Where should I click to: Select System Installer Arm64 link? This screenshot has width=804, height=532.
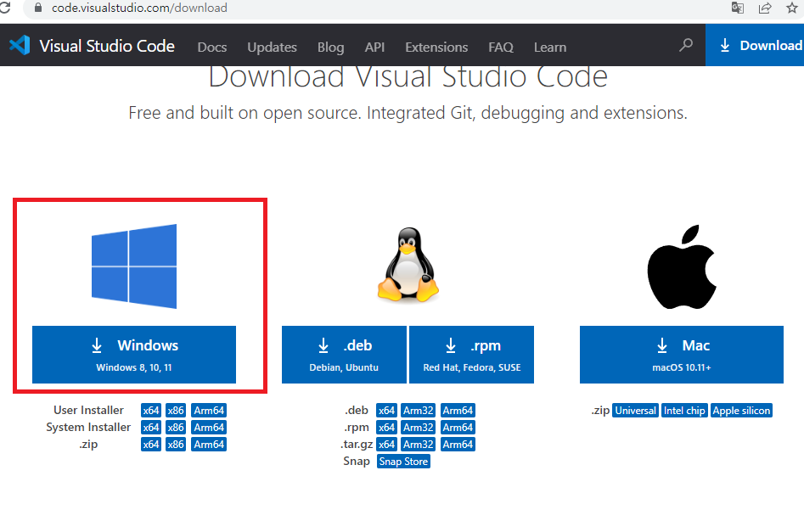click(209, 428)
